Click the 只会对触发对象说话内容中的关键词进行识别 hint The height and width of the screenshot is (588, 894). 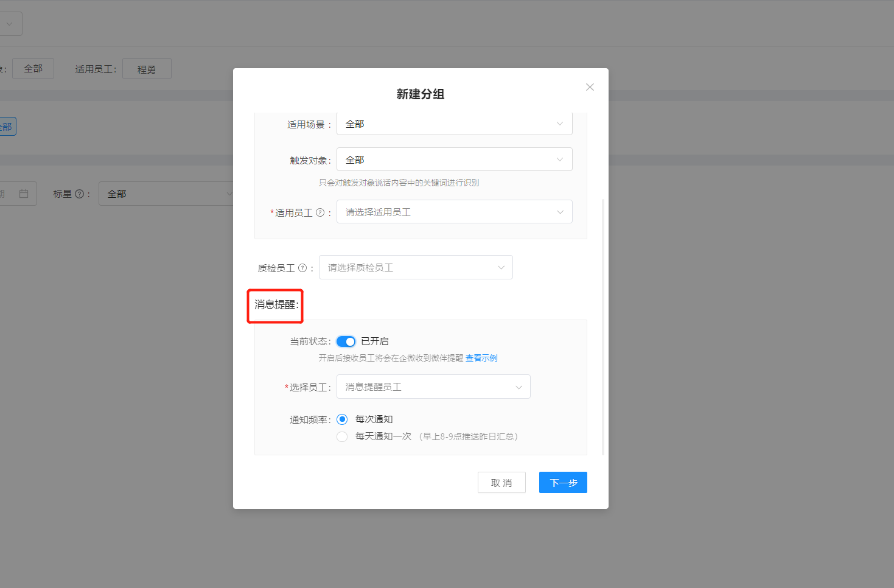coord(399,183)
